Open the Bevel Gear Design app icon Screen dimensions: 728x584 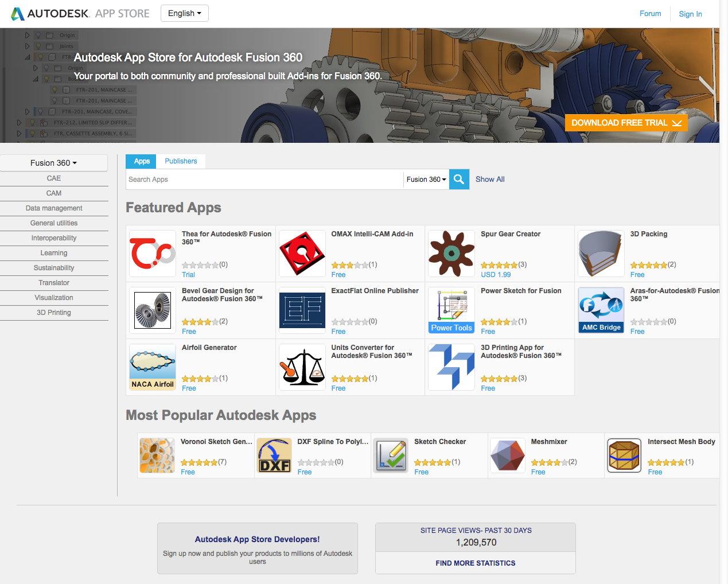[153, 310]
